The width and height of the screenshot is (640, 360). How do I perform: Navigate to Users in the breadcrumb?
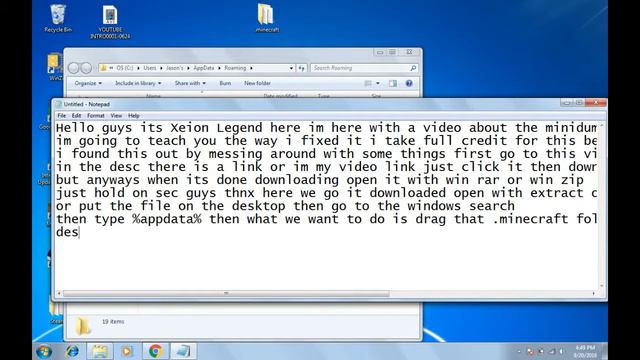[x=150, y=68]
